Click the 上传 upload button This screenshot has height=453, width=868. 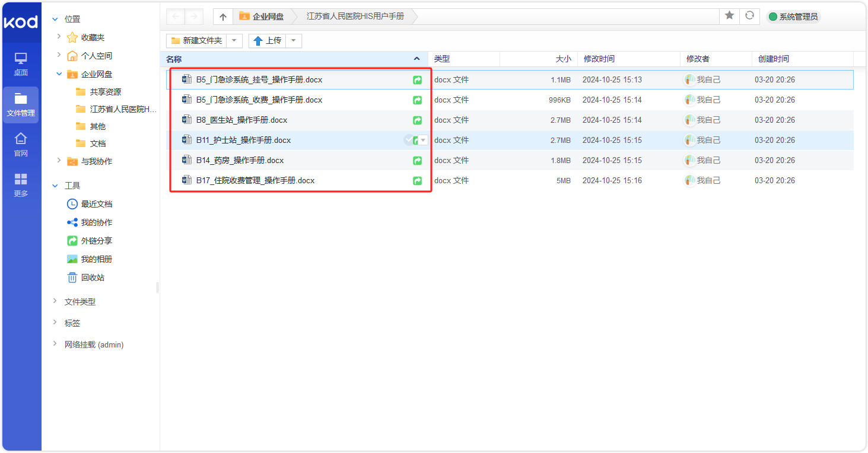click(268, 40)
